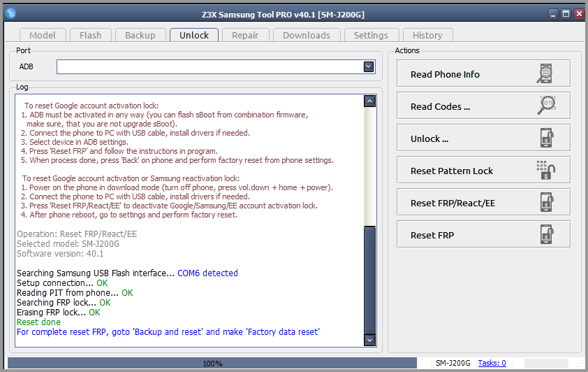Click 'Selected model: SM-J200G' log line
Image resolution: width=588 pixels, height=372 pixels.
coord(68,243)
